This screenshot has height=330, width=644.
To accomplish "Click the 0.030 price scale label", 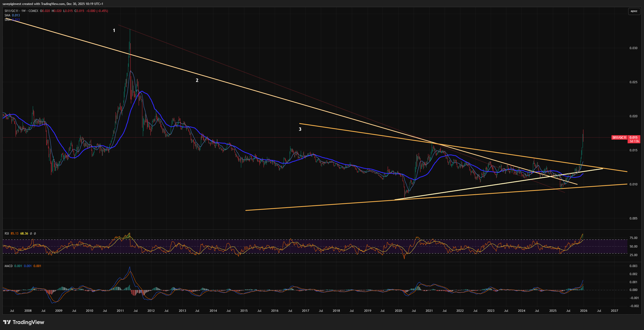I will (x=633, y=48).
